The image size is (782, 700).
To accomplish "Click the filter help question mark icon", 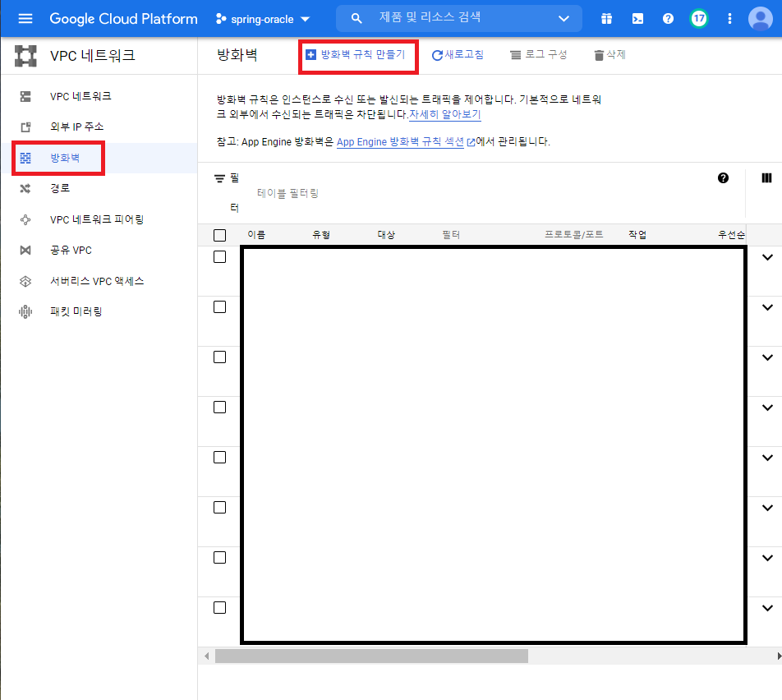I will pyautogui.click(x=723, y=178).
